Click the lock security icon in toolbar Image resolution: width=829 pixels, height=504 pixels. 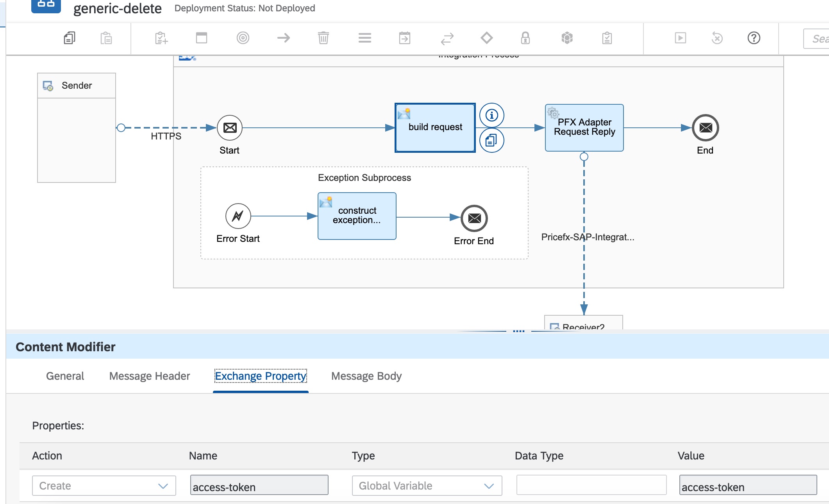click(525, 38)
